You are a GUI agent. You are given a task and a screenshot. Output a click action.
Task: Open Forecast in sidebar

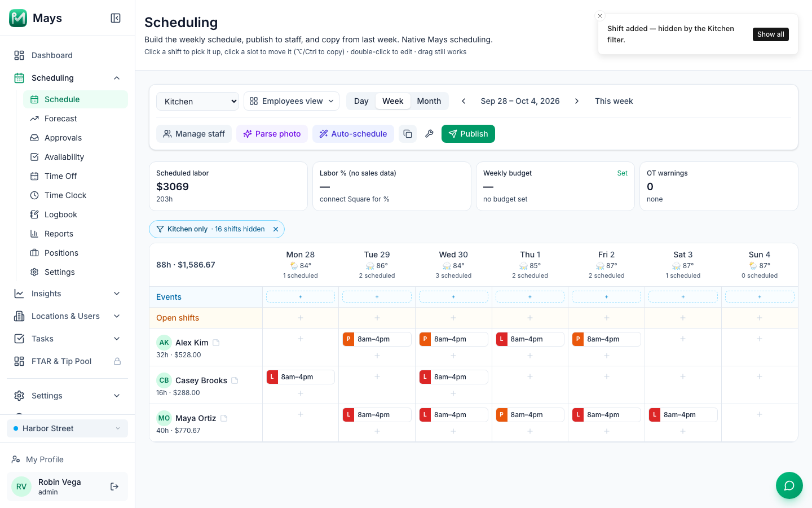pos(76,119)
